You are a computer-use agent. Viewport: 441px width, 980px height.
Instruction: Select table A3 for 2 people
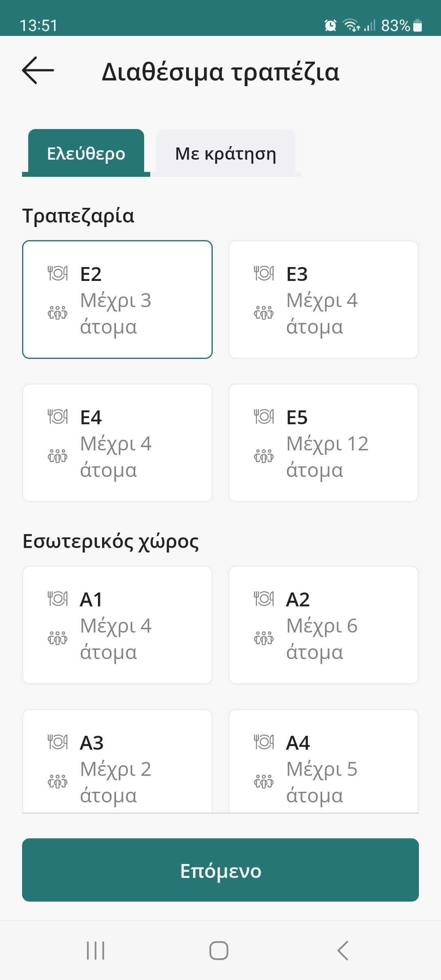coord(117,762)
